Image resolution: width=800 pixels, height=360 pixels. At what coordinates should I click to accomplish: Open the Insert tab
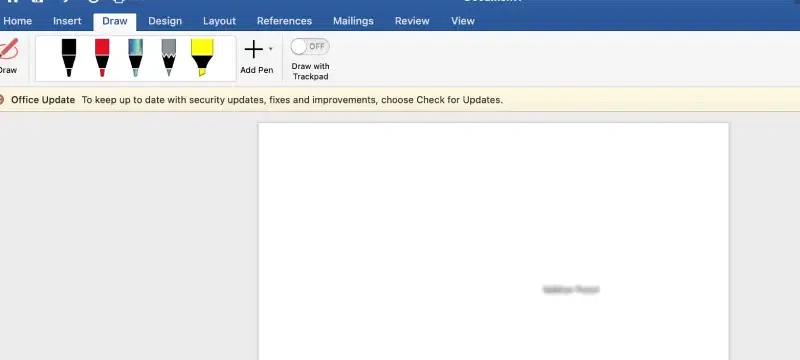click(x=67, y=21)
